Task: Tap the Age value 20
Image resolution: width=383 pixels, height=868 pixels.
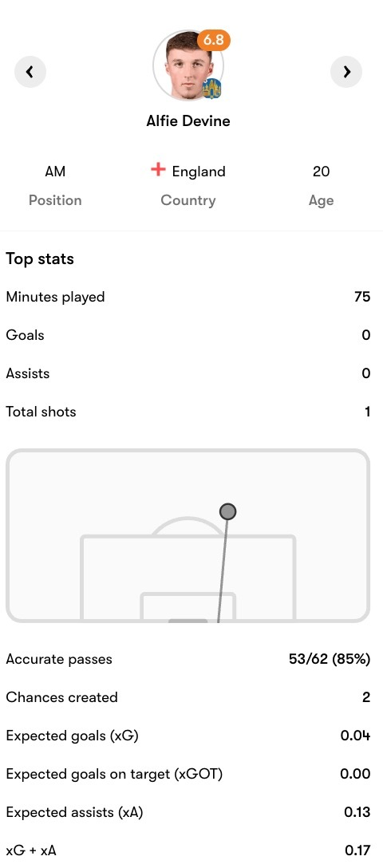Action: tap(321, 172)
